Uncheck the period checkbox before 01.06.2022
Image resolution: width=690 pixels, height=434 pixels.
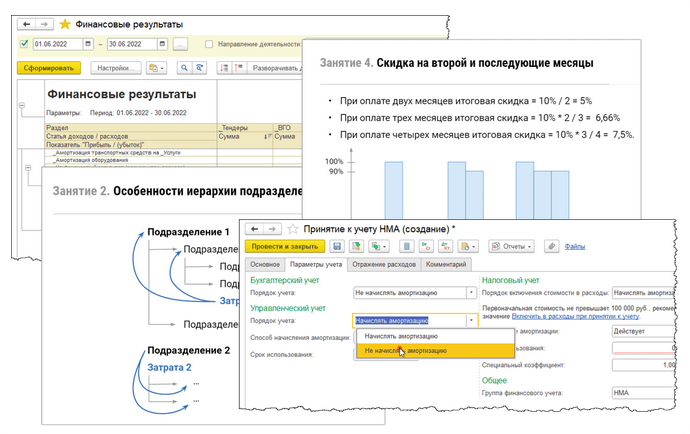tap(24, 45)
